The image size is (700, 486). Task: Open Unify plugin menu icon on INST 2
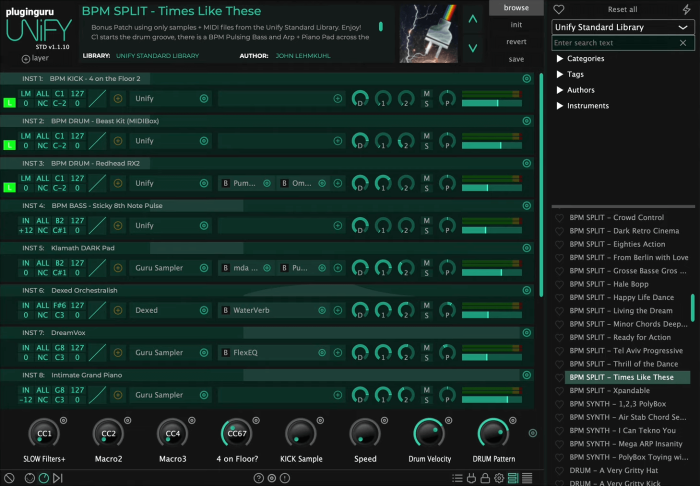(x=204, y=141)
